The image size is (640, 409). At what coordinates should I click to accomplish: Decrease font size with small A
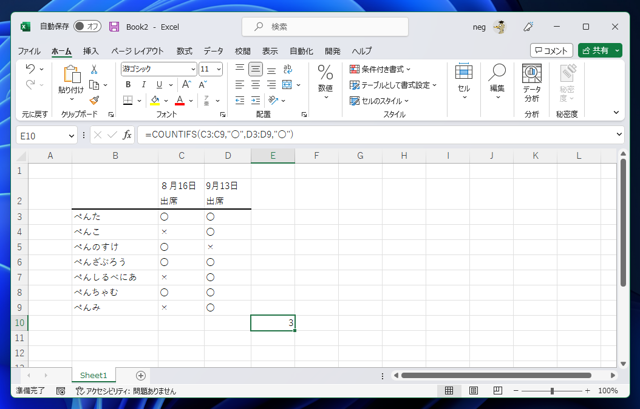click(x=202, y=84)
